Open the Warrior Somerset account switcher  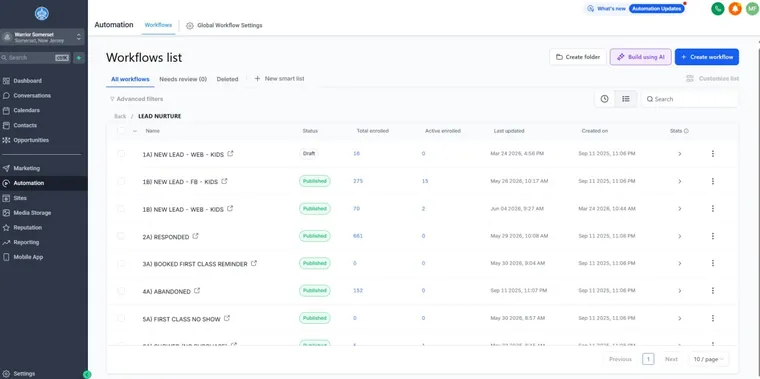pos(42,37)
